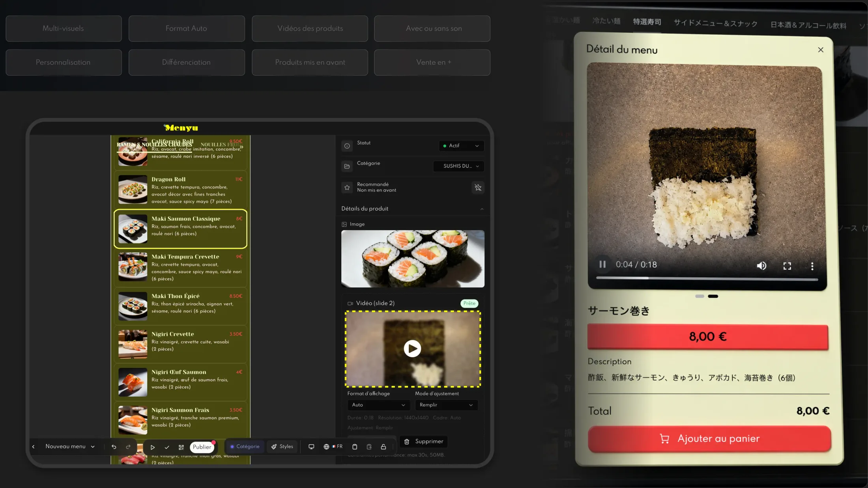Select the Maki Thon Épicé item

pos(181,306)
